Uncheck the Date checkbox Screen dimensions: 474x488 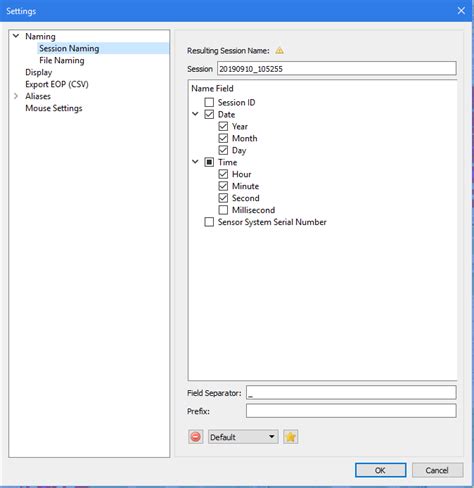coord(209,114)
